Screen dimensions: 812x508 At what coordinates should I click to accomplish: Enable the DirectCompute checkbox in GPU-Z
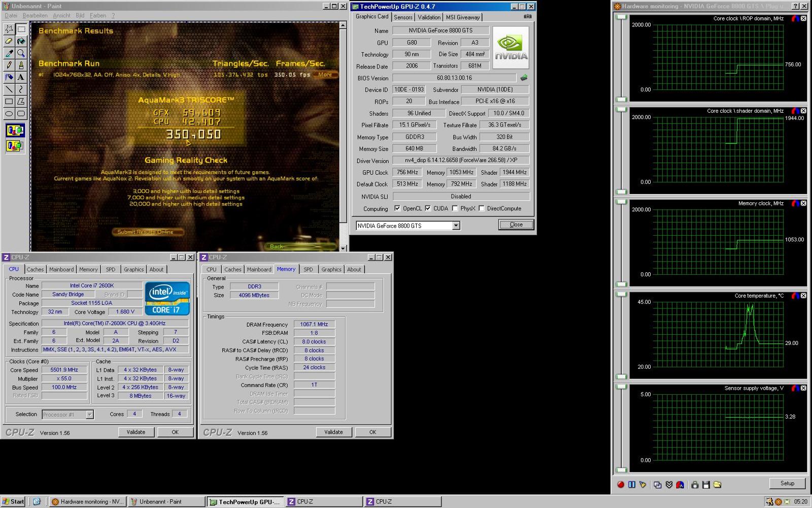[481, 208]
